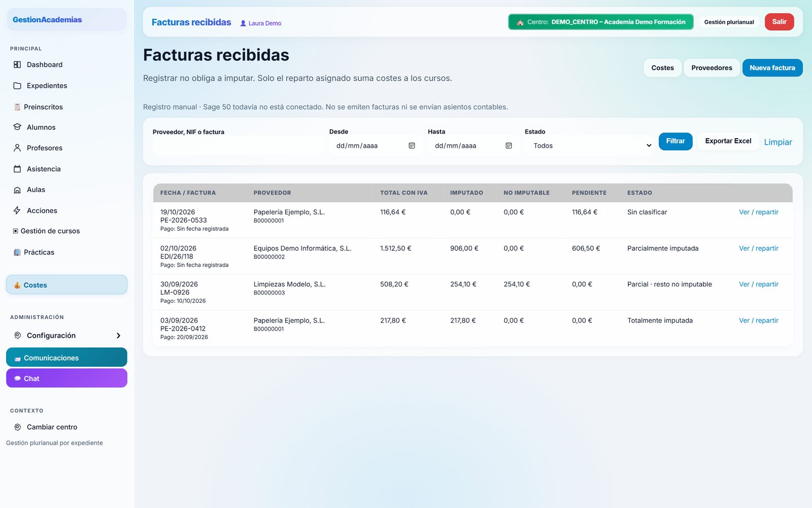
Task: Expand the Configuración submenu chevron
Action: (x=118, y=335)
